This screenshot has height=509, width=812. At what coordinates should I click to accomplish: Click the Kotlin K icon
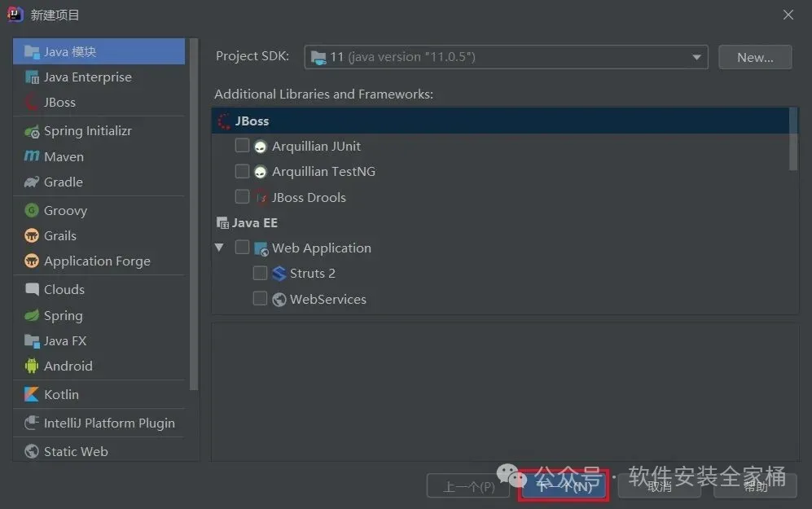pos(32,394)
